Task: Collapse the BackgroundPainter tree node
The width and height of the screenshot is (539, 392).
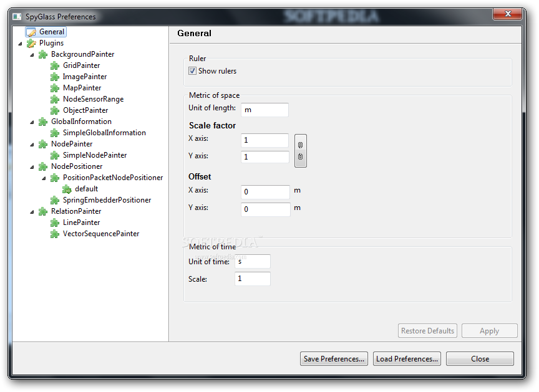Action: (x=32, y=55)
